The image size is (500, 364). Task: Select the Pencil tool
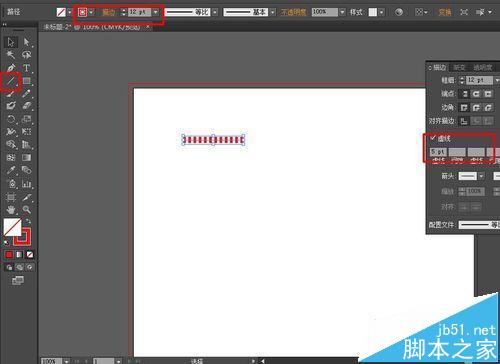click(x=26, y=94)
